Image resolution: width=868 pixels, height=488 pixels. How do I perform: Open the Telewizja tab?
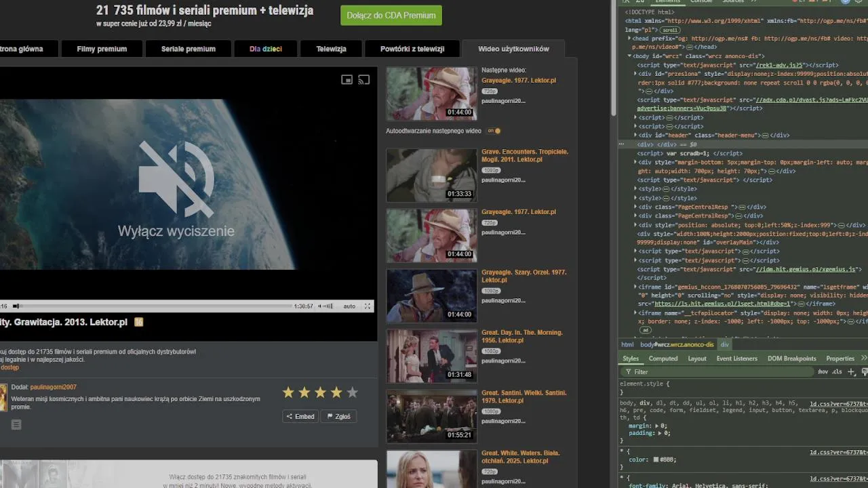pyautogui.click(x=332, y=49)
